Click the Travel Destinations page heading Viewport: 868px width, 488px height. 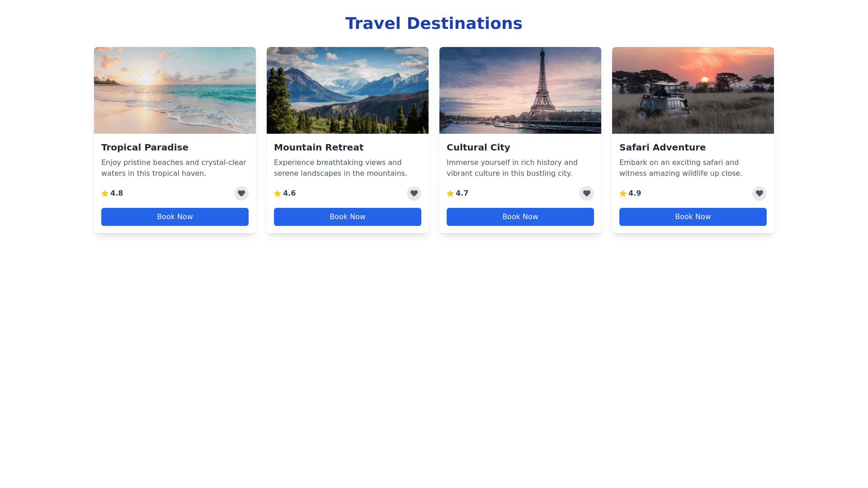434,23
